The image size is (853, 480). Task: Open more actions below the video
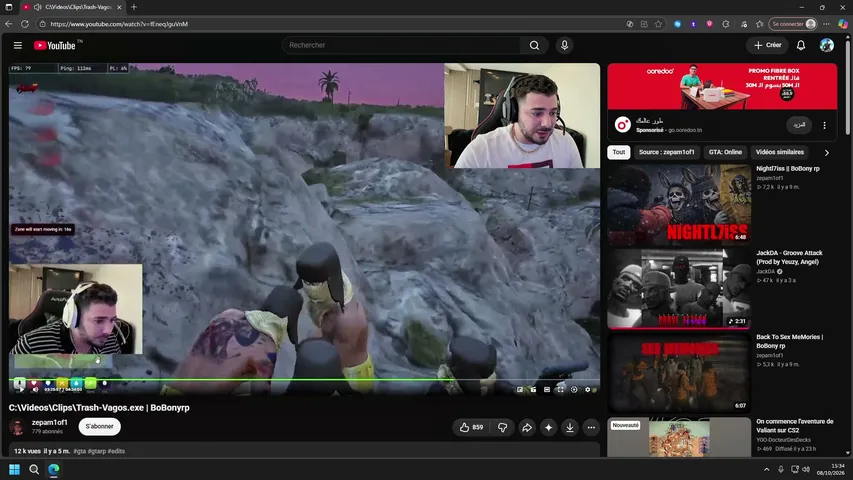click(591, 428)
